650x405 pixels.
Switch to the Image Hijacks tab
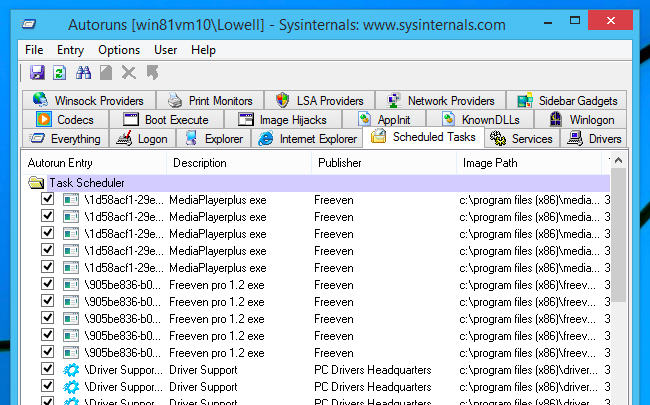(283, 119)
